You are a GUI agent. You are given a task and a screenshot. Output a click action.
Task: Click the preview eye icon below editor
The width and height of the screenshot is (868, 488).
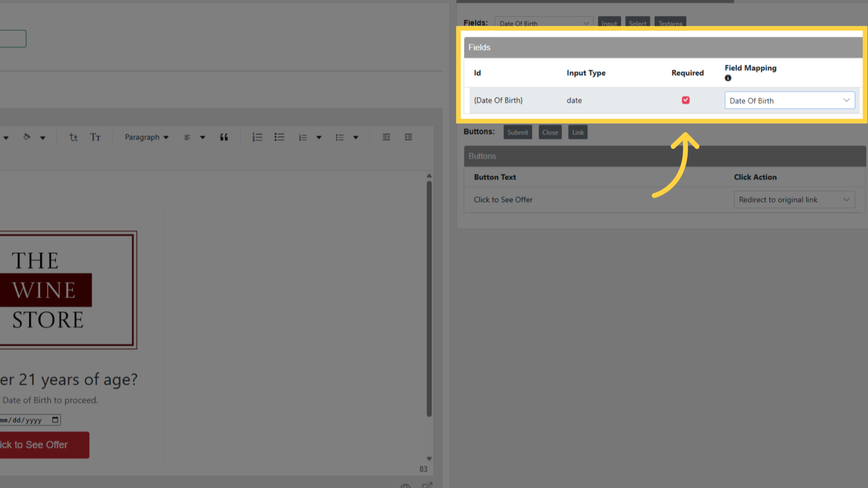(x=405, y=485)
